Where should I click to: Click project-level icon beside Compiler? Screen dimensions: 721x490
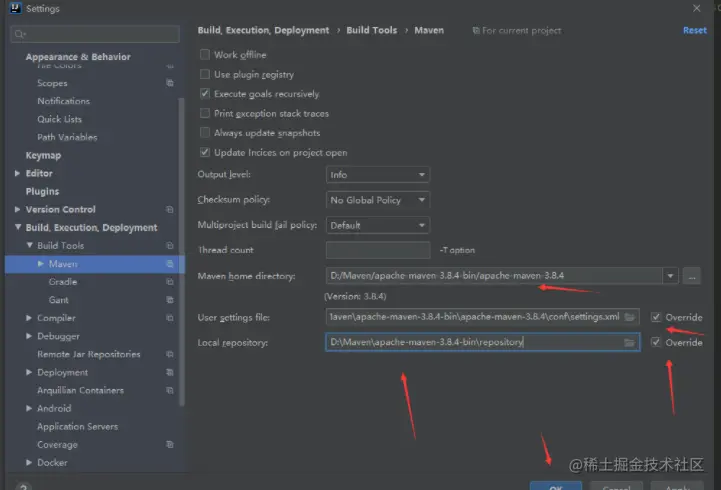tap(170, 318)
